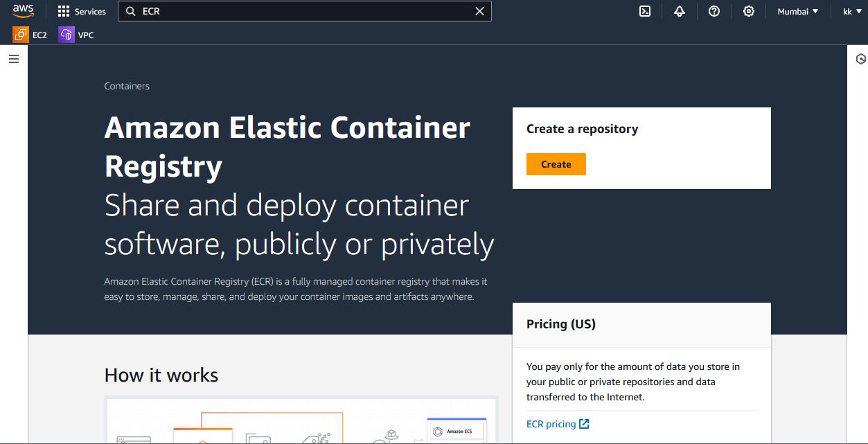The image size is (868, 444).
Task: Open AWS CloudShell terminal icon
Action: [x=645, y=11]
